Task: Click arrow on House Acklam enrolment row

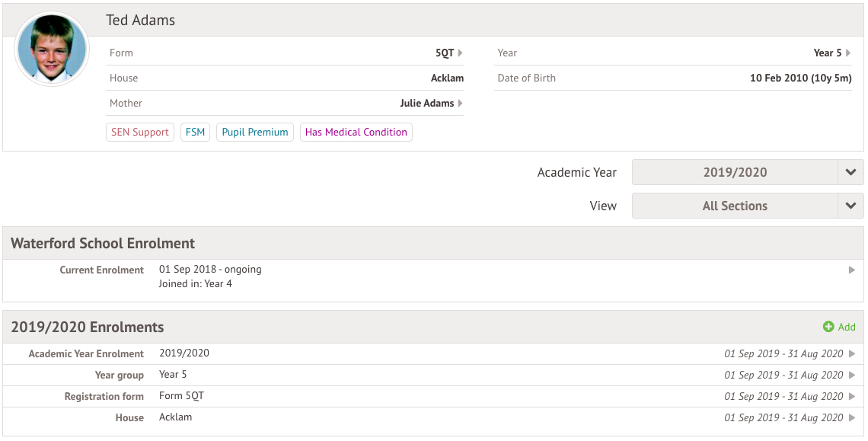Action: tap(852, 417)
